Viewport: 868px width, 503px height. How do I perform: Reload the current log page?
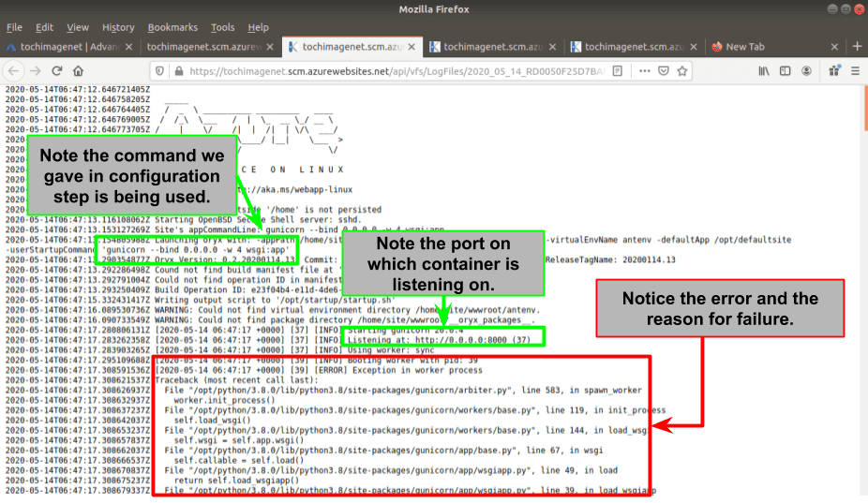click(x=56, y=71)
